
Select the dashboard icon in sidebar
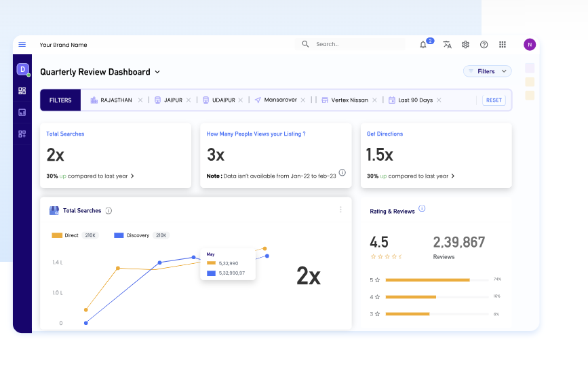(22, 91)
